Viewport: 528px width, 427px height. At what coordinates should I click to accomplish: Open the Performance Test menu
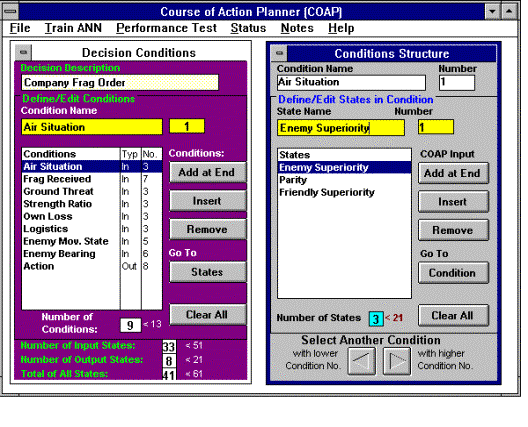(x=166, y=28)
